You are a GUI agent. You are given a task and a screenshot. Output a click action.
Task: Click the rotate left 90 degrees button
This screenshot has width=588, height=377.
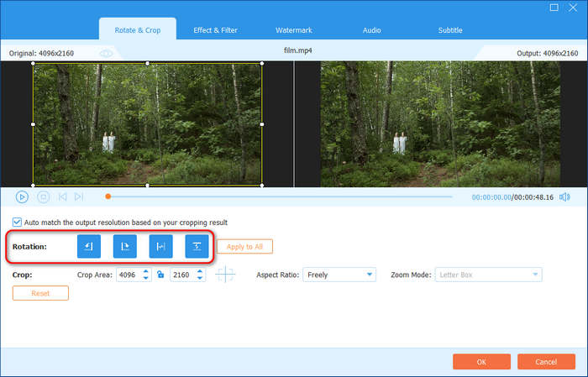click(x=89, y=246)
